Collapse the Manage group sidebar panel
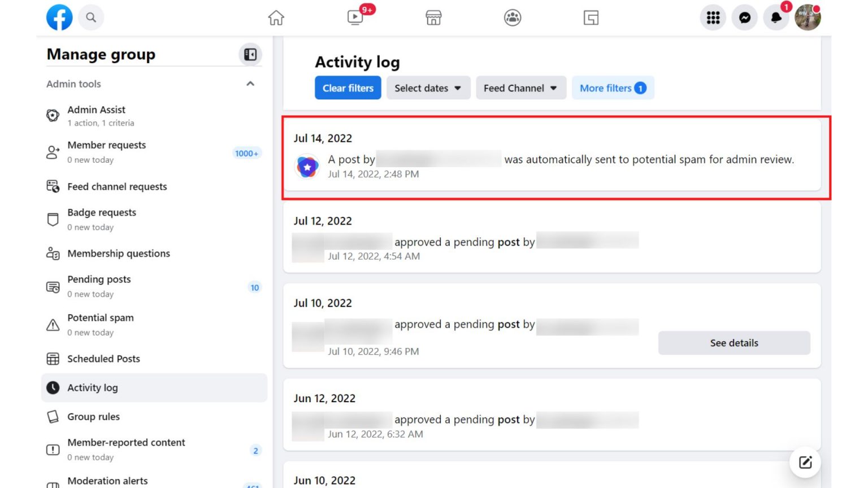Image resolution: width=868 pixels, height=488 pixels. pyautogui.click(x=250, y=54)
